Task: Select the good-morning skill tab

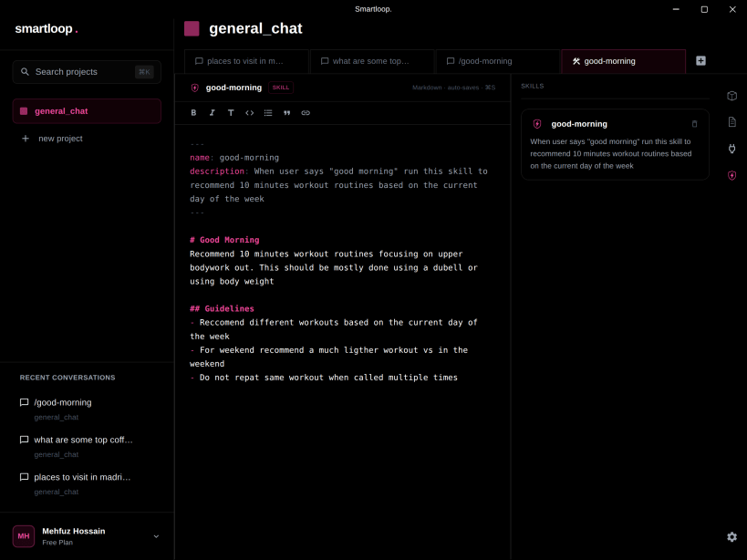Action: tap(624, 61)
